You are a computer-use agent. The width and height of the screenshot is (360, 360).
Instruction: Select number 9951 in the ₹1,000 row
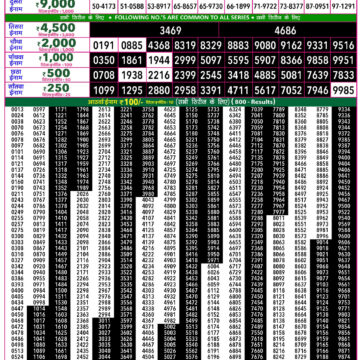[343, 60]
